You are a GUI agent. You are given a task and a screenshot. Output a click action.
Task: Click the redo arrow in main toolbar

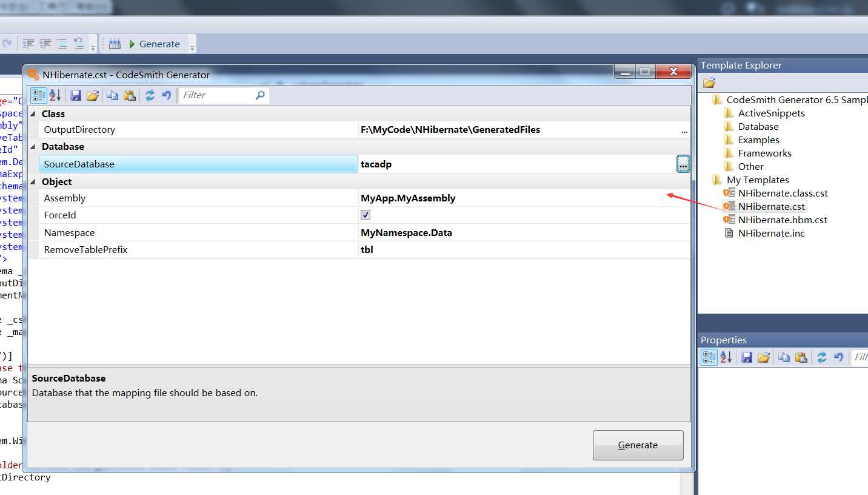[x=7, y=44]
